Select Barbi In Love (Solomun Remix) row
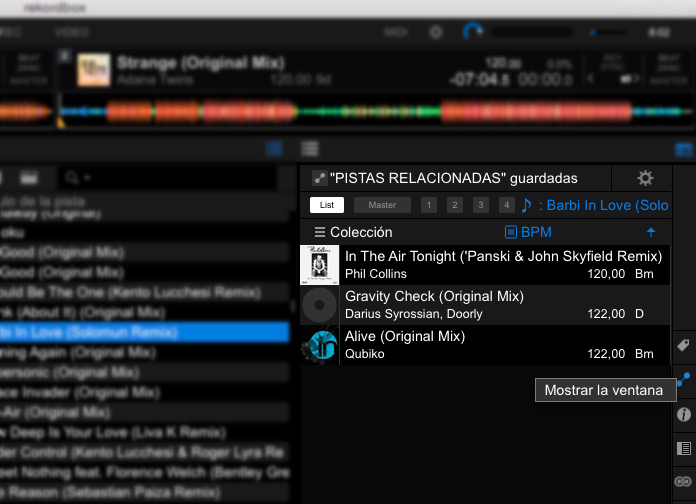The image size is (696, 504). [145, 332]
